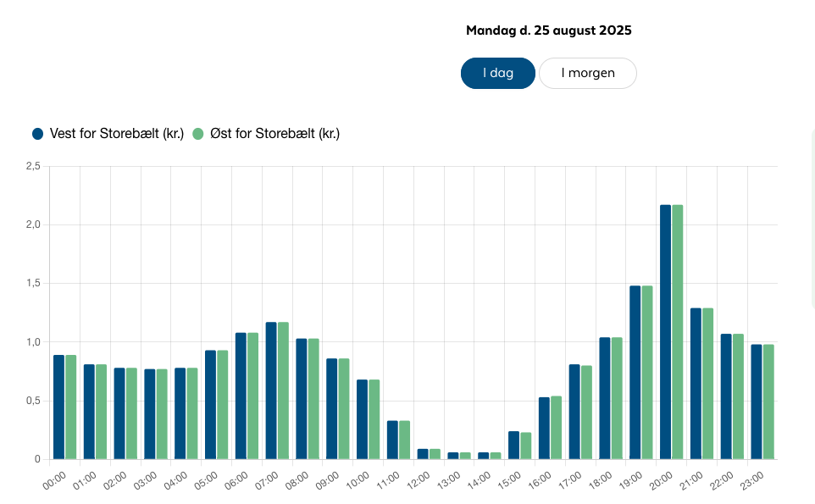
Task: Toggle the Øst for Storebælt legend dot
Action: click(x=198, y=134)
